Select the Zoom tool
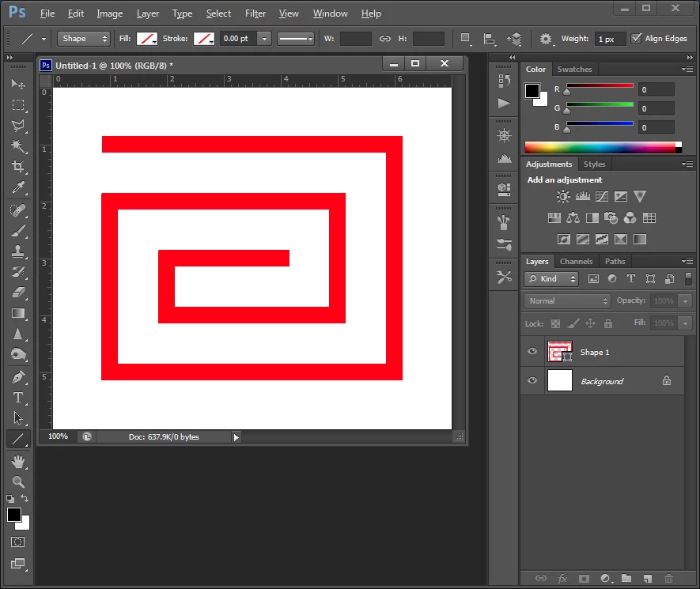 coord(18,482)
